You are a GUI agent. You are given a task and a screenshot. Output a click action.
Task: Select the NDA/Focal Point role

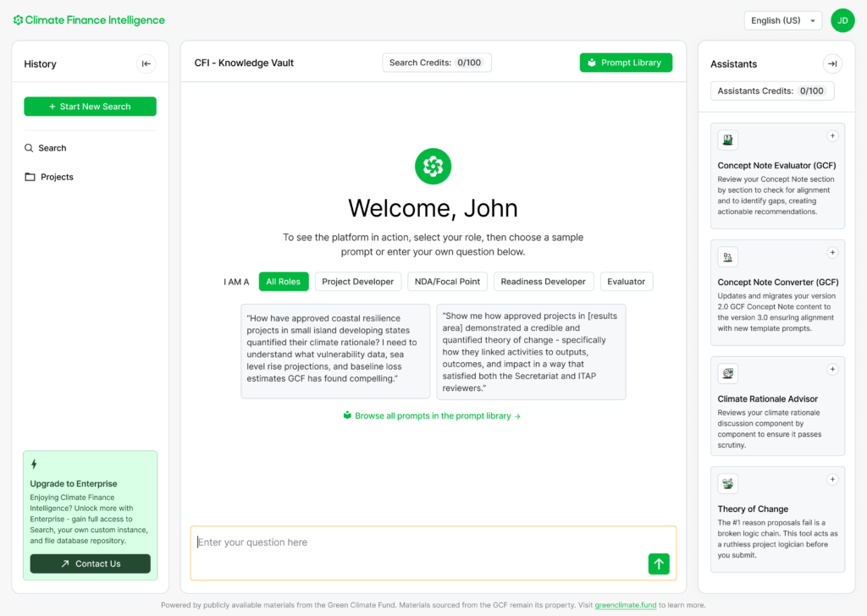(447, 282)
